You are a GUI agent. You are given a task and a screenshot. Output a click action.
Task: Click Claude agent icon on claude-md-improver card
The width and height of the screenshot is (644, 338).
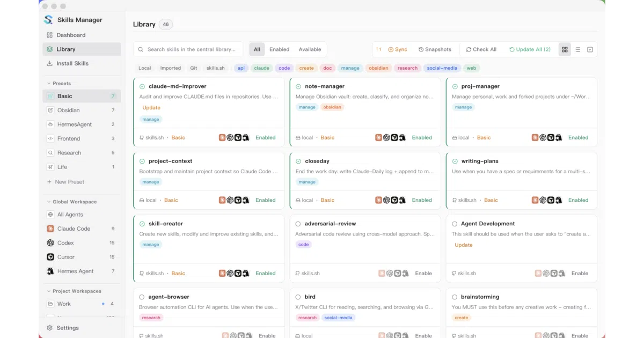222,138
